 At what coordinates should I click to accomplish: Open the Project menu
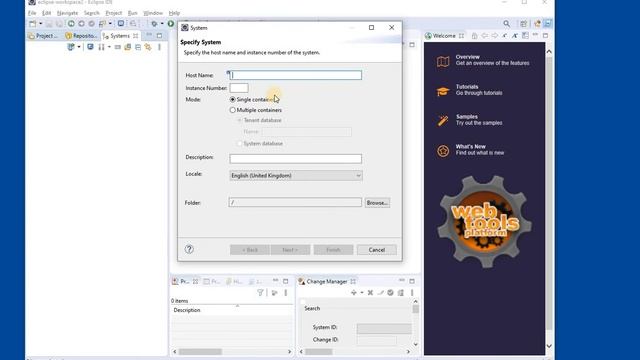click(113, 13)
